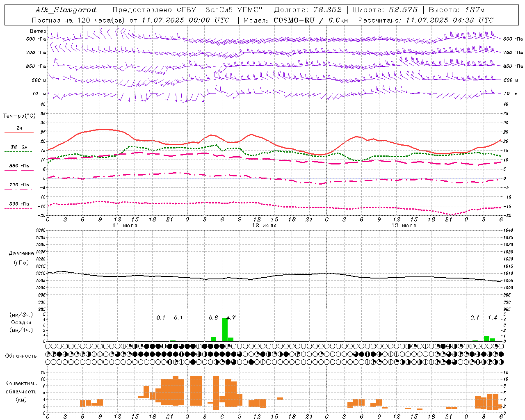Viewport: 525px width, 420px height.
Task: Click the height value 137м
Action: (474, 10)
